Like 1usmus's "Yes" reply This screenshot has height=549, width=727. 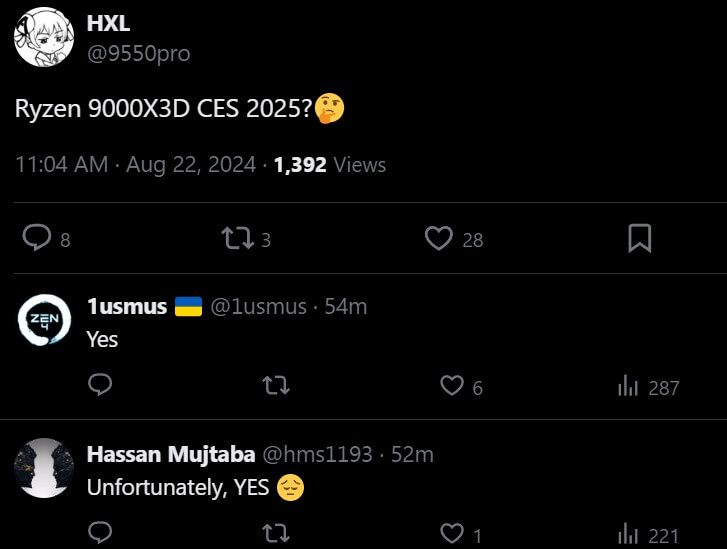pos(453,386)
